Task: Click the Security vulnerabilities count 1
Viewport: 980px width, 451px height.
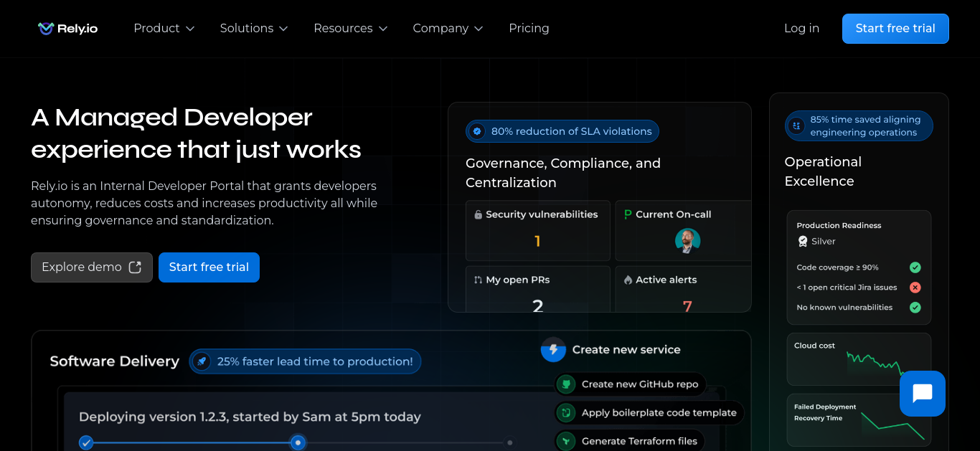Action: click(537, 242)
